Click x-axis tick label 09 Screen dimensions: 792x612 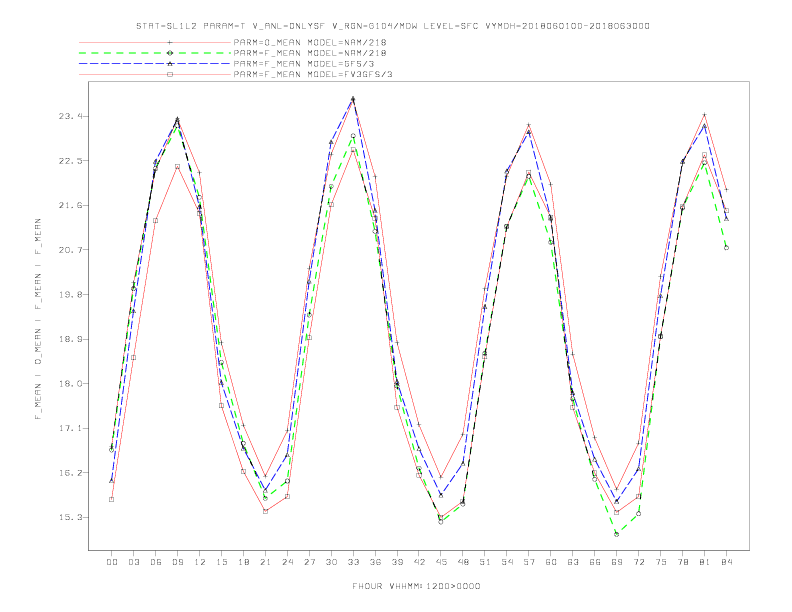click(x=177, y=562)
